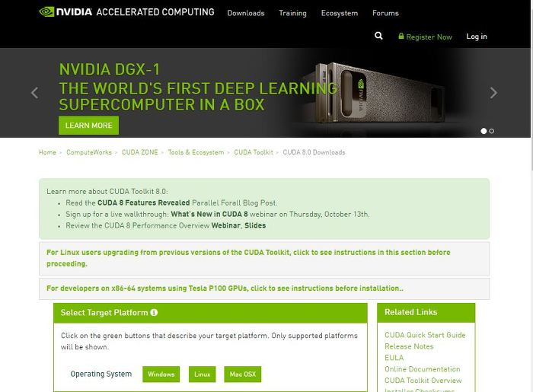Go to Tools & Ecosystem breadcrumb

(196, 152)
